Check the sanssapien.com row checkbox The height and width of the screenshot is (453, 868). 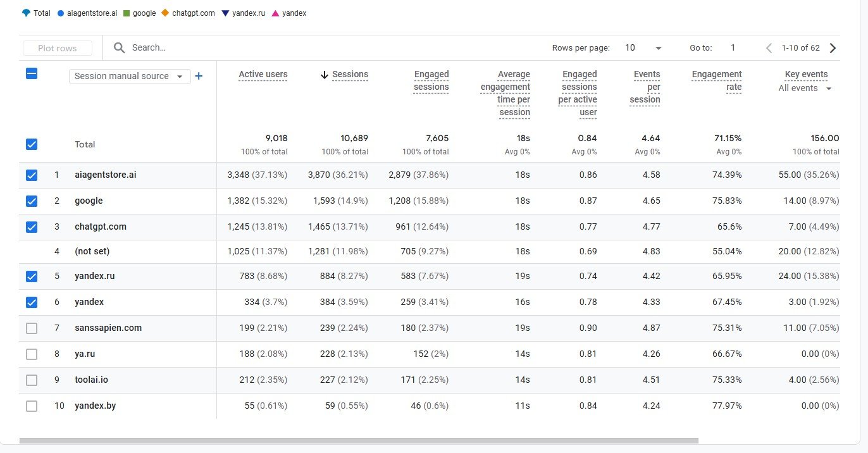click(x=32, y=328)
